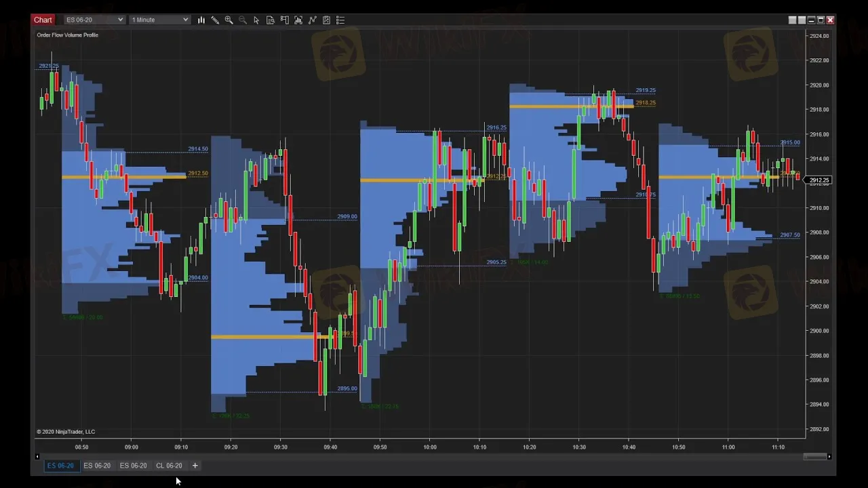Screen dimensions: 868x488
Task: Click the 08:50 time axis label
Action: pyautogui.click(x=81, y=447)
